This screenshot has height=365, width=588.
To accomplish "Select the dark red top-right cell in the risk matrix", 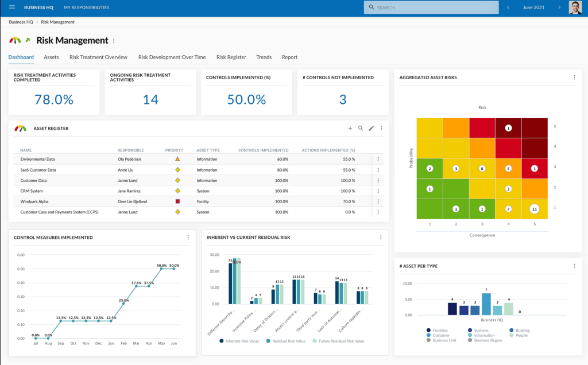I will pos(534,128).
